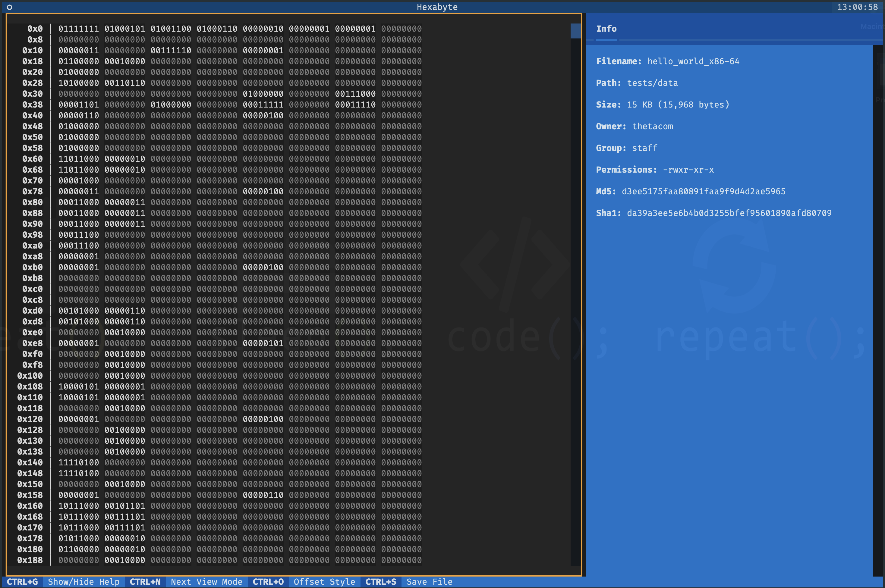Screen dimensions: 885x588
Task: Click the Md5 hash value
Action: 704,192
